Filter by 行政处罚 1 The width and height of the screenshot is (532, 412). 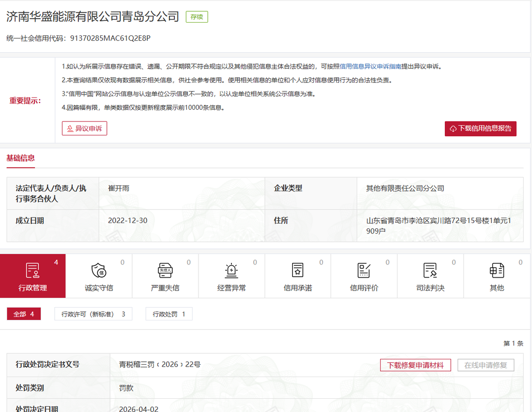(x=168, y=314)
